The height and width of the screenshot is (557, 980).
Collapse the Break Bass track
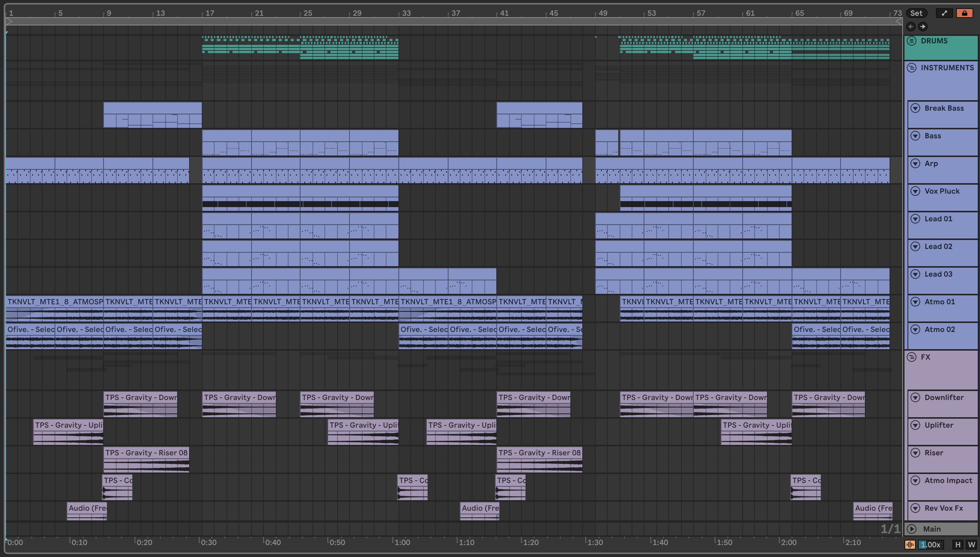915,108
